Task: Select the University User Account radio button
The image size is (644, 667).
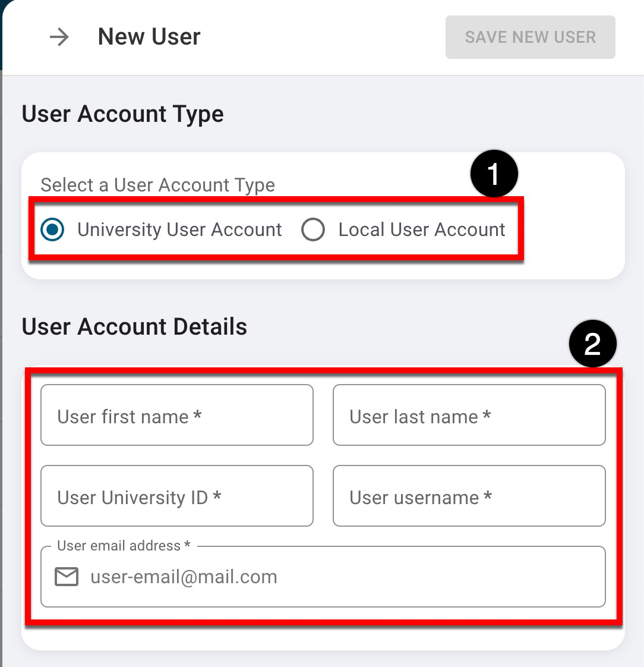Action: [53, 230]
